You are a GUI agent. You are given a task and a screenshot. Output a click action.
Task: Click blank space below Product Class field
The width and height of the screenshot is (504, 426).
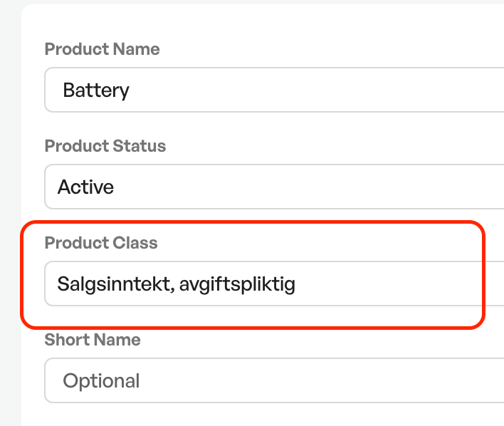pos(257,316)
